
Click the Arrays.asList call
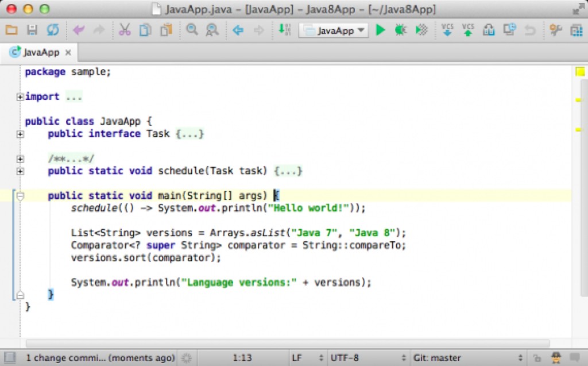click(247, 233)
